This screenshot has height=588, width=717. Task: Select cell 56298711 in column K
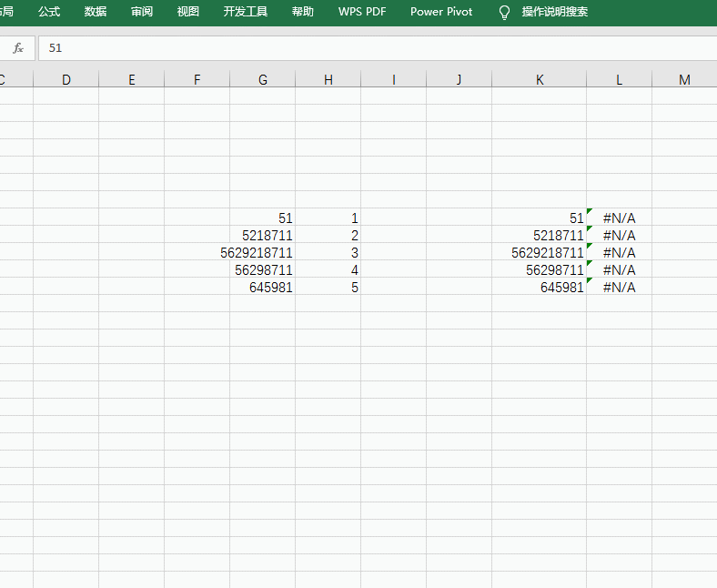(540, 269)
